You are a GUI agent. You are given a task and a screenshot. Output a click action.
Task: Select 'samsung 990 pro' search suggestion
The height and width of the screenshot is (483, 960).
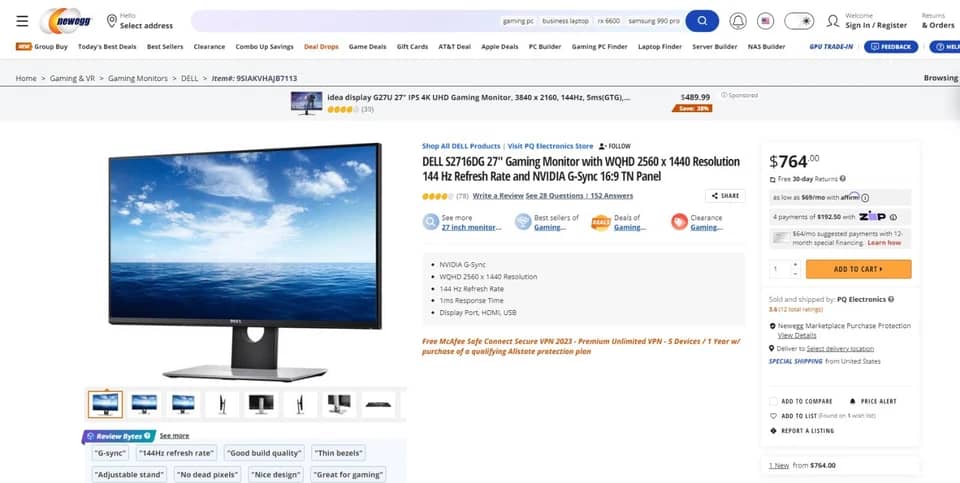point(654,21)
